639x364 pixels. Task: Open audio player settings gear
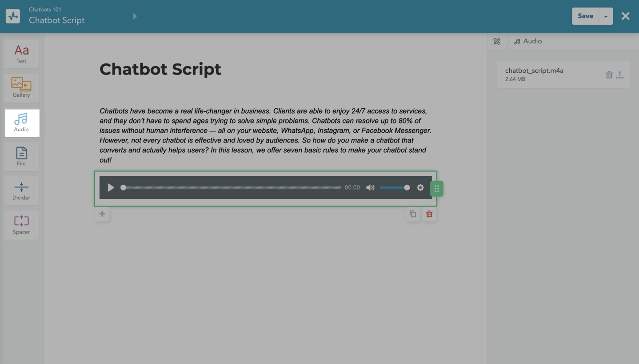pyautogui.click(x=420, y=188)
